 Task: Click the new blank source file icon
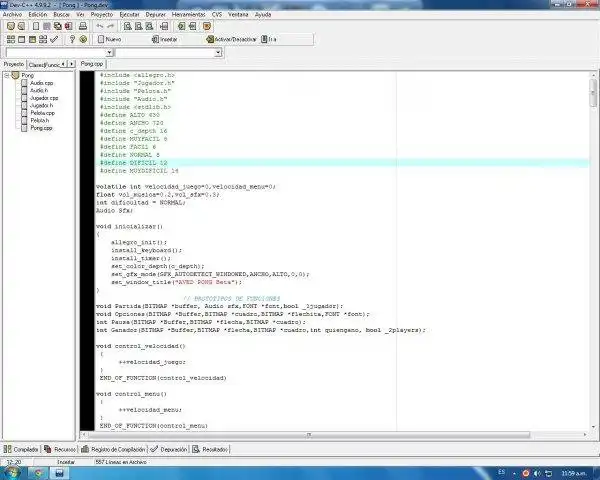[x=36, y=26]
